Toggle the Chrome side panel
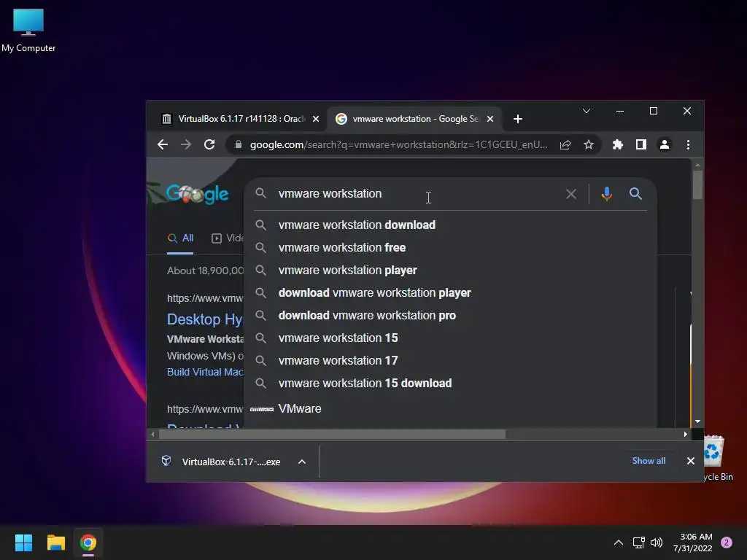 pyautogui.click(x=641, y=145)
